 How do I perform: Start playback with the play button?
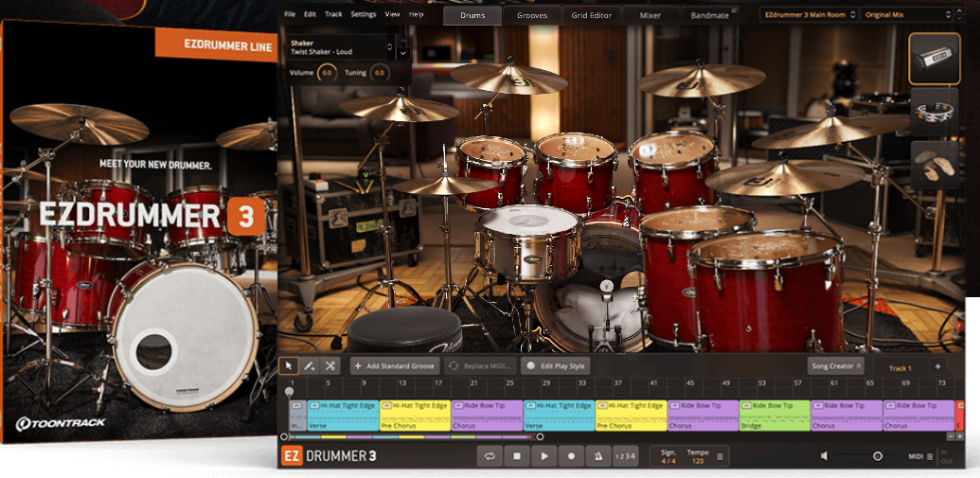(543, 456)
